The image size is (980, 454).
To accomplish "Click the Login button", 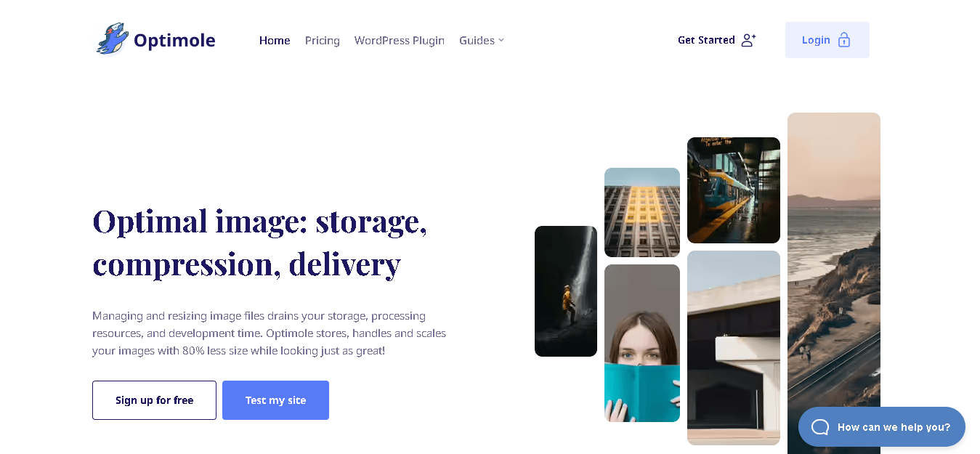I will [x=827, y=40].
